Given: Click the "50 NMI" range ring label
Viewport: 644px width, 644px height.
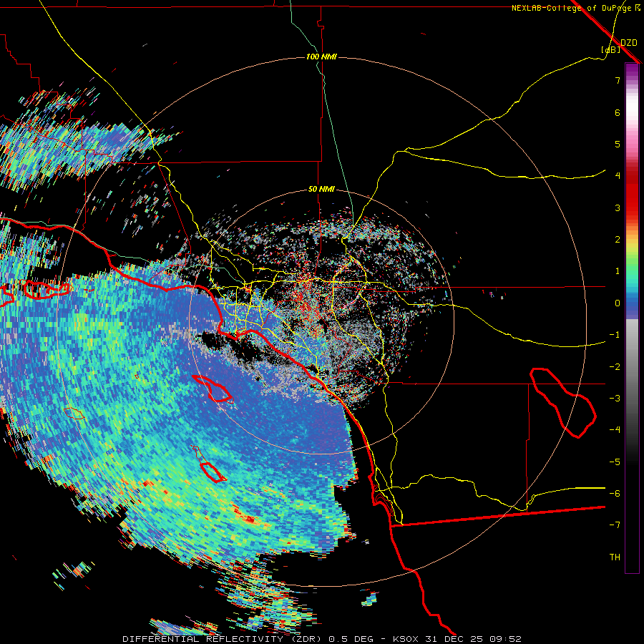Looking at the screenshot, I should coord(321,189).
